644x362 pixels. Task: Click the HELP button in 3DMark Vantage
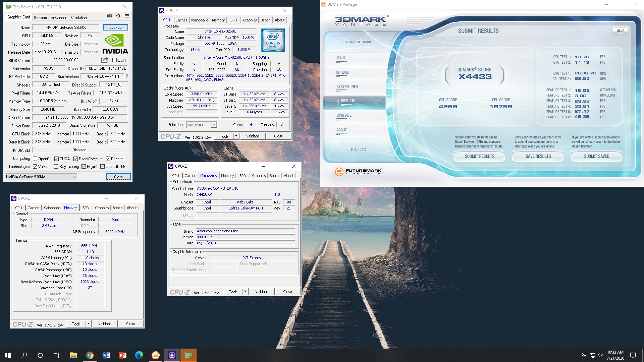point(620,31)
